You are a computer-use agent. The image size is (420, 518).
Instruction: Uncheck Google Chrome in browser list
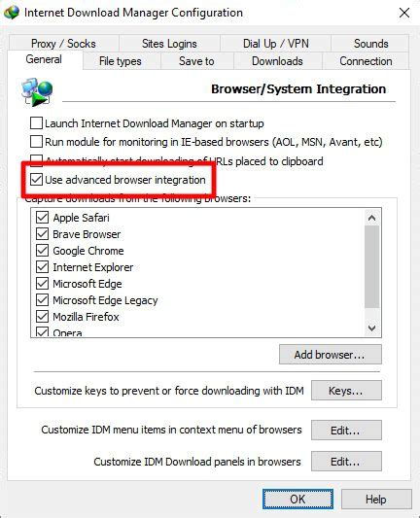(42, 251)
